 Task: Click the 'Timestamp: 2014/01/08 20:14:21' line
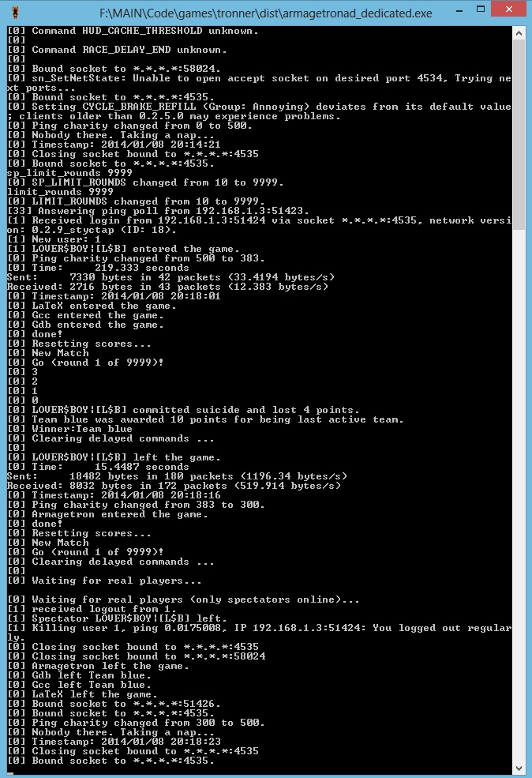click(x=114, y=145)
